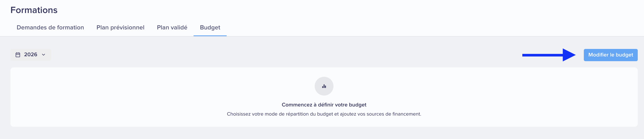
Task: Select the 2026 year label
Action: click(30, 55)
